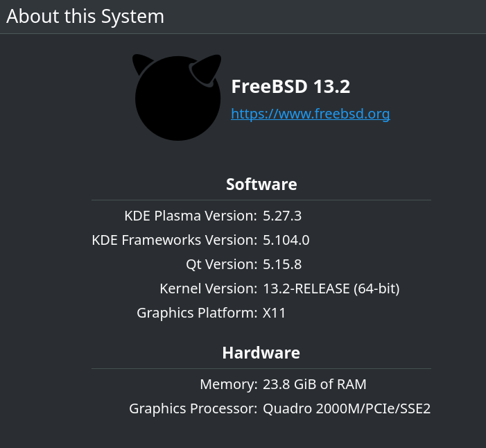
Task: Click the "Graphics Processor" label
Action: tap(193, 408)
